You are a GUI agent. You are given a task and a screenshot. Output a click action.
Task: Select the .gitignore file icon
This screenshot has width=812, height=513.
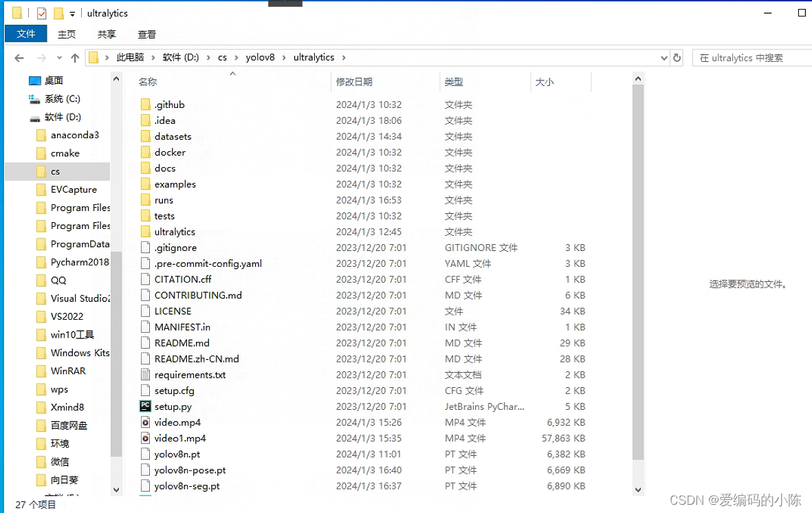tap(146, 248)
